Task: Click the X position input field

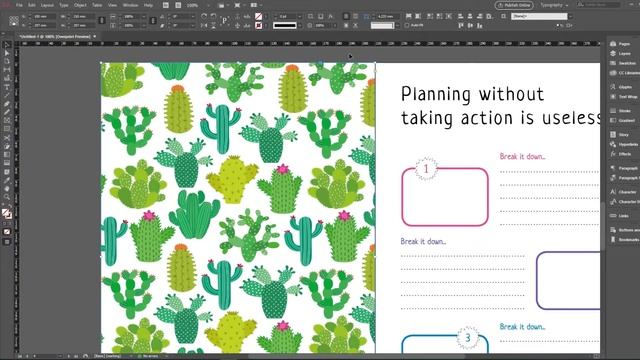Action: click(44, 16)
